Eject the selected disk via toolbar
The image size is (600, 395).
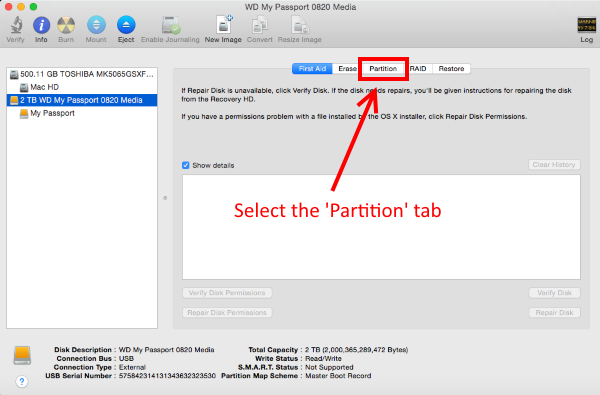tap(126, 25)
